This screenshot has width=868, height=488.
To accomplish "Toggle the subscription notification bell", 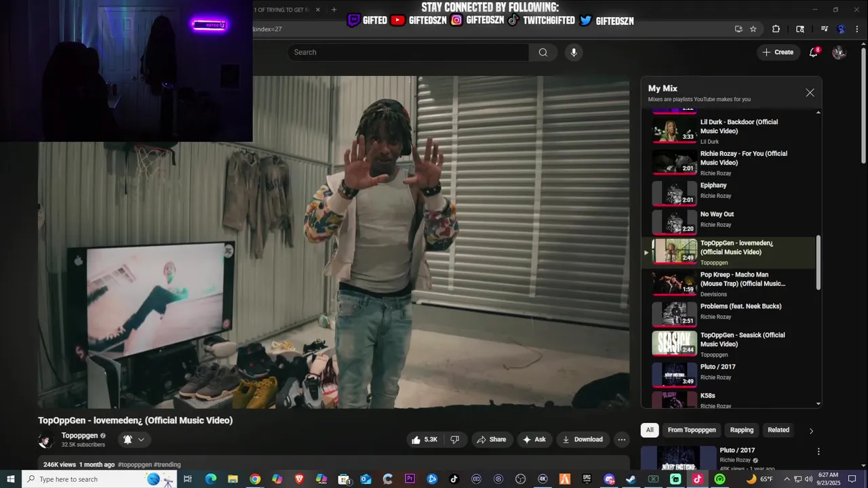I will tap(127, 439).
